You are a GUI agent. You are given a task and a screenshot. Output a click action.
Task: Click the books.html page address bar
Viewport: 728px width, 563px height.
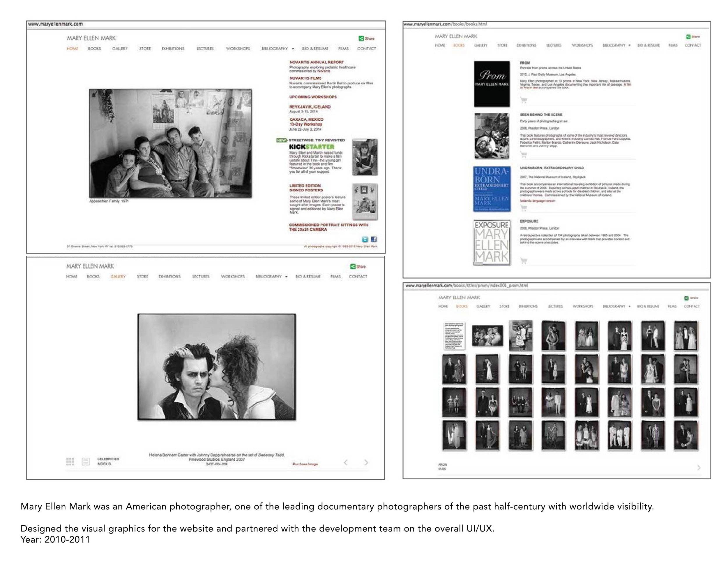point(557,24)
